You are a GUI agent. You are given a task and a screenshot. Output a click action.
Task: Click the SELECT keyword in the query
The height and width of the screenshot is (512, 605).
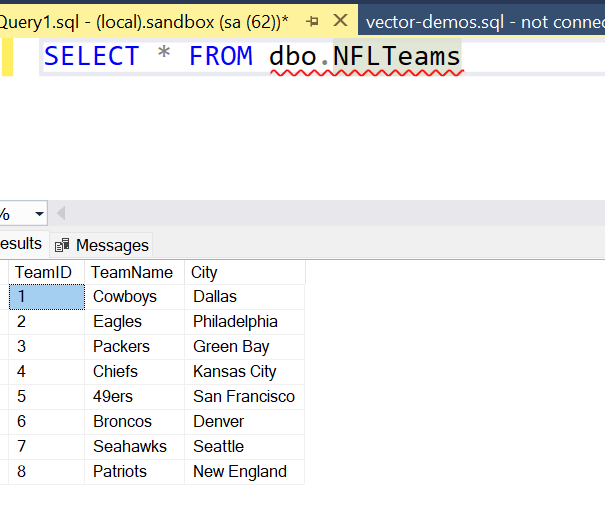[x=91, y=56]
